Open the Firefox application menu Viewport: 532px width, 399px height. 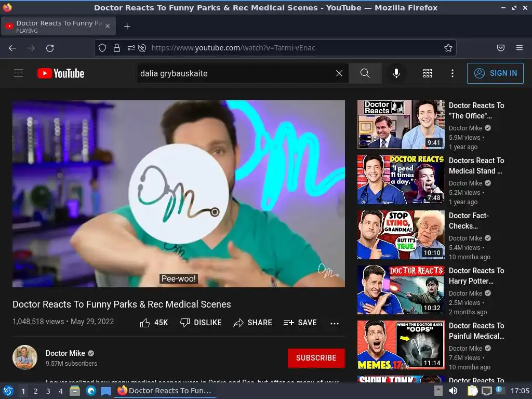pos(520,48)
